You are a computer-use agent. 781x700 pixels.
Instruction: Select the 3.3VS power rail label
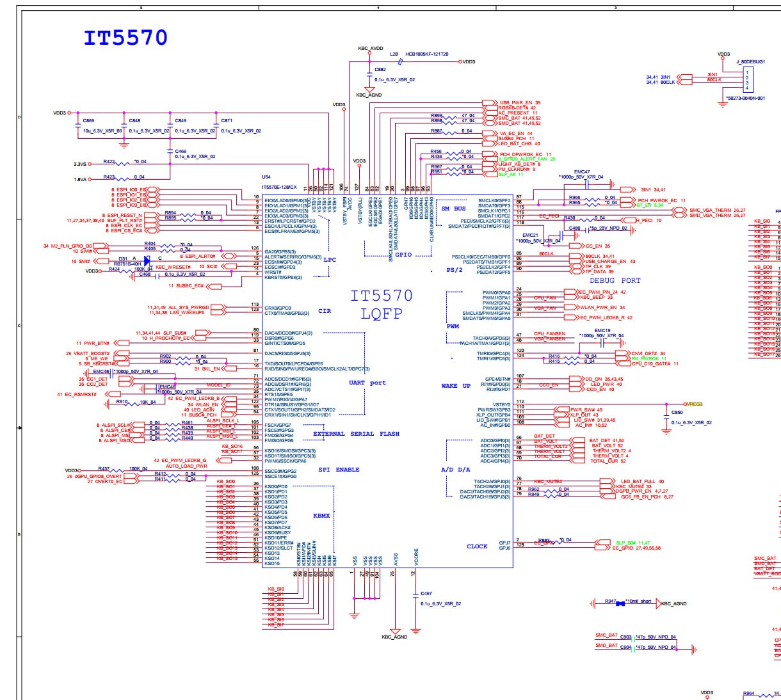(x=80, y=164)
